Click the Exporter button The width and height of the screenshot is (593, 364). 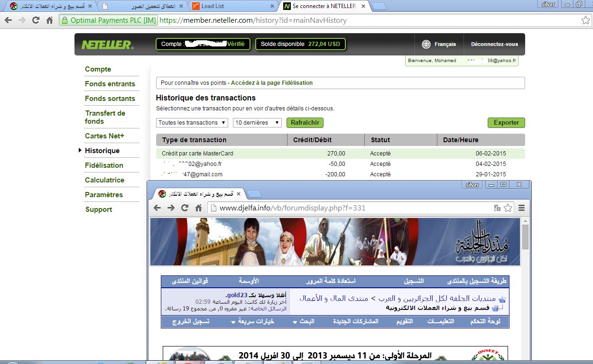(506, 123)
